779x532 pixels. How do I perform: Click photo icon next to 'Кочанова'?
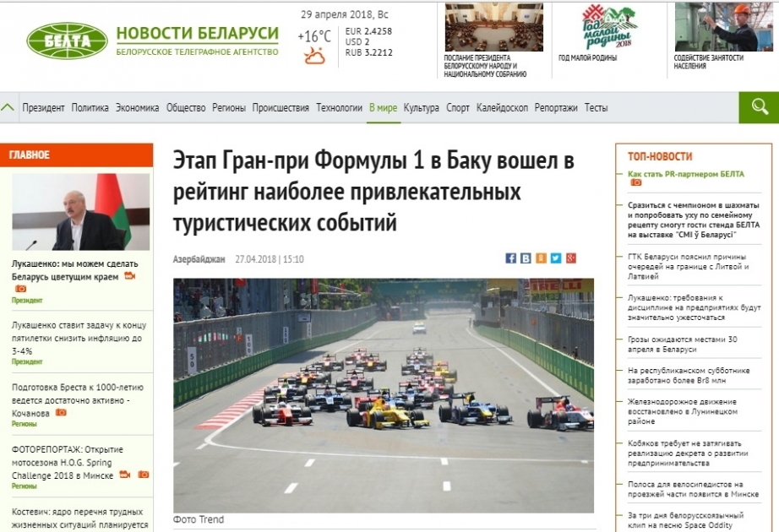(61, 413)
